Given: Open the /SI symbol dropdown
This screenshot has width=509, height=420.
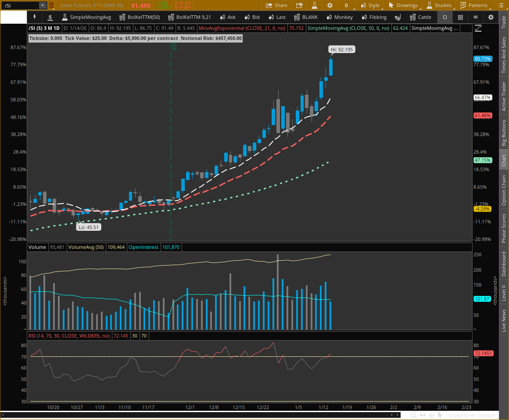Looking at the screenshot, I should pyautogui.click(x=42, y=5).
